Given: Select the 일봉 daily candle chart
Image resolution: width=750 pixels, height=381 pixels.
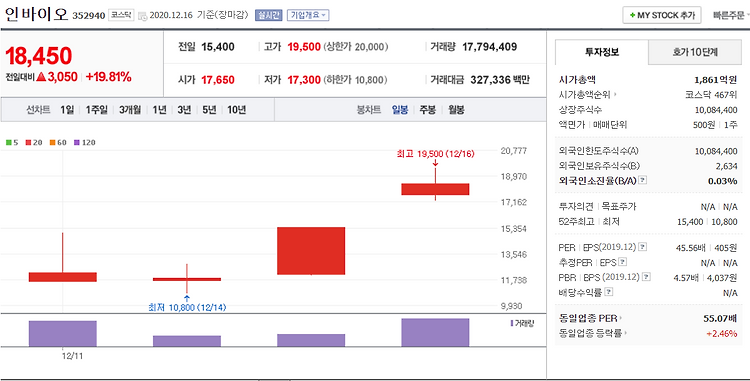Looking at the screenshot, I should (x=400, y=110).
